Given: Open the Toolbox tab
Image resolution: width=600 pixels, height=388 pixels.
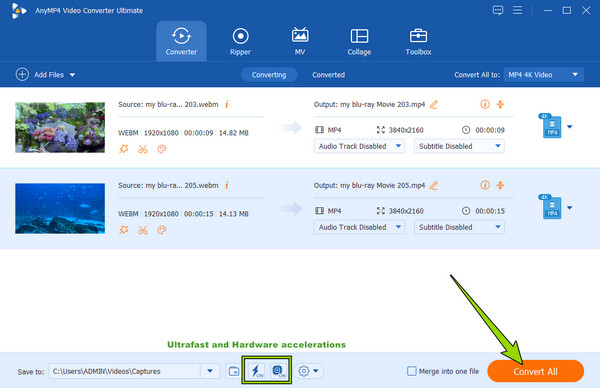Looking at the screenshot, I should pyautogui.click(x=418, y=41).
